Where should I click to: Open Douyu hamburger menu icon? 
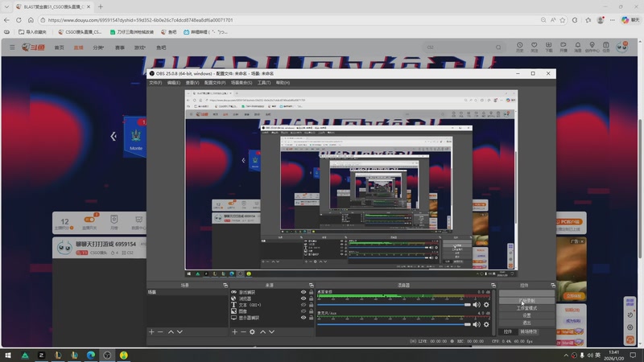coord(12,47)
